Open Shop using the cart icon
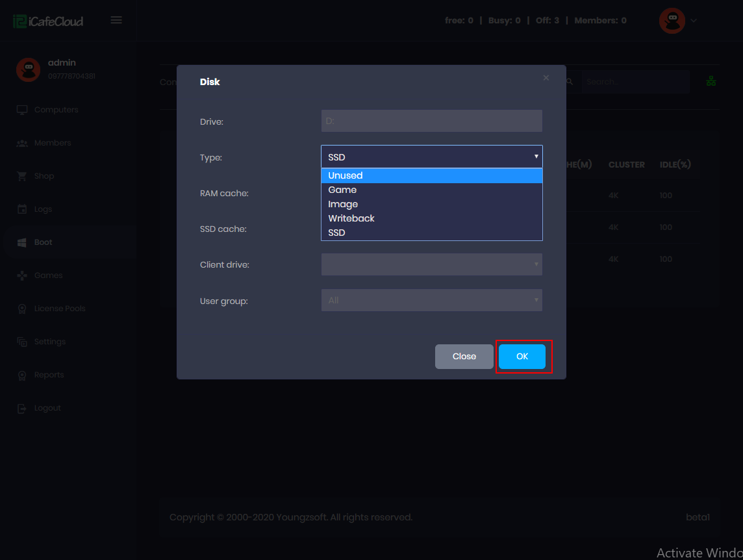The width and height of the screenshot is (743, 560). pos(22,176)
